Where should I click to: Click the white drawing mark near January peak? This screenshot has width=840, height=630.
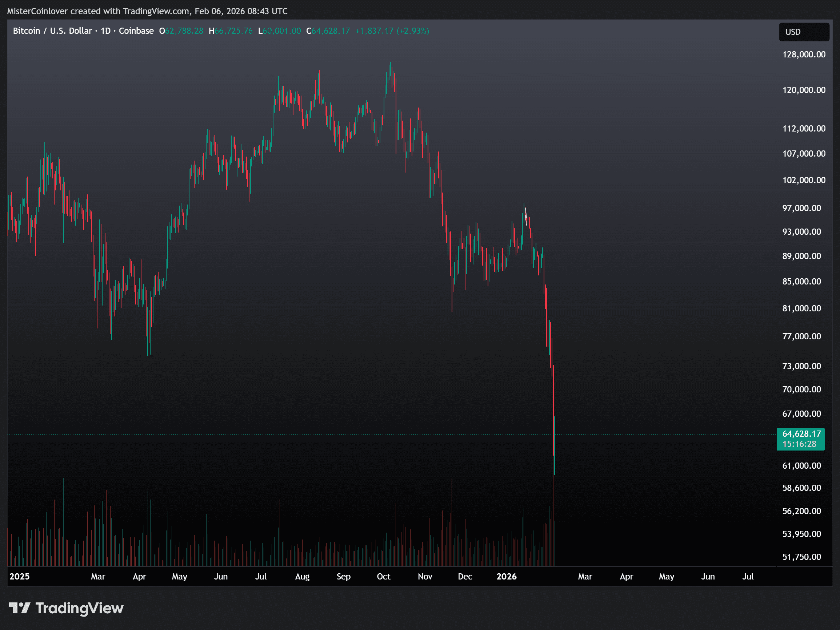tap(525, 216)
